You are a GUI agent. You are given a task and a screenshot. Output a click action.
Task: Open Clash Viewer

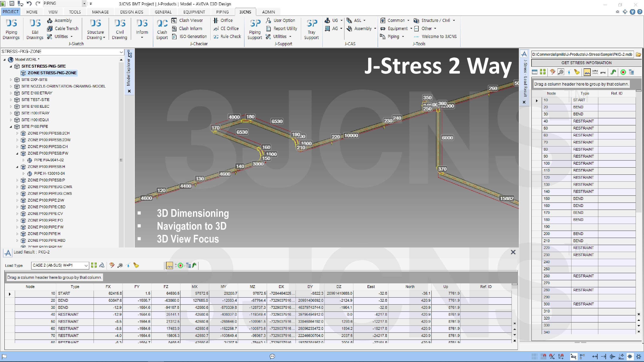(x=187, y=21)
